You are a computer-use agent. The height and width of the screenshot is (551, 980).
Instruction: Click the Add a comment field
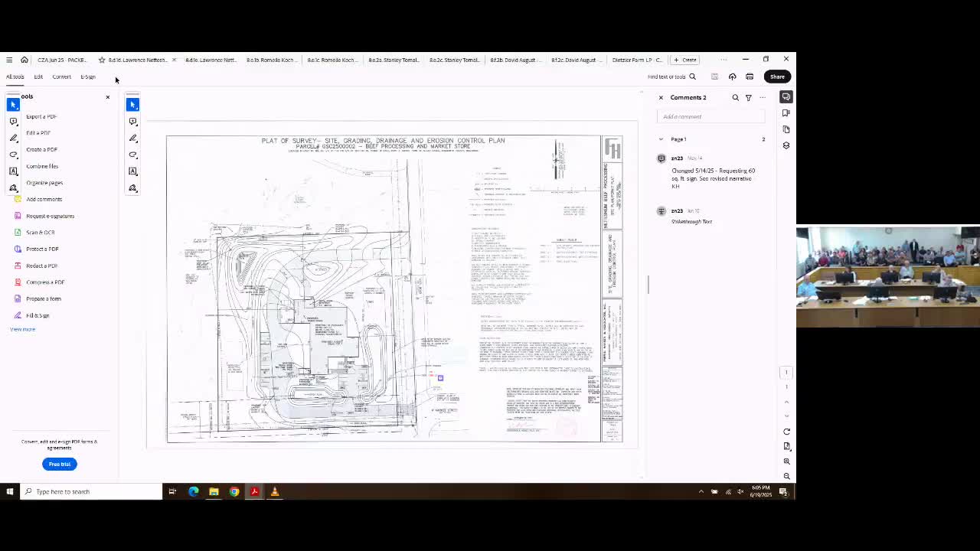click(x=712, y=116)
